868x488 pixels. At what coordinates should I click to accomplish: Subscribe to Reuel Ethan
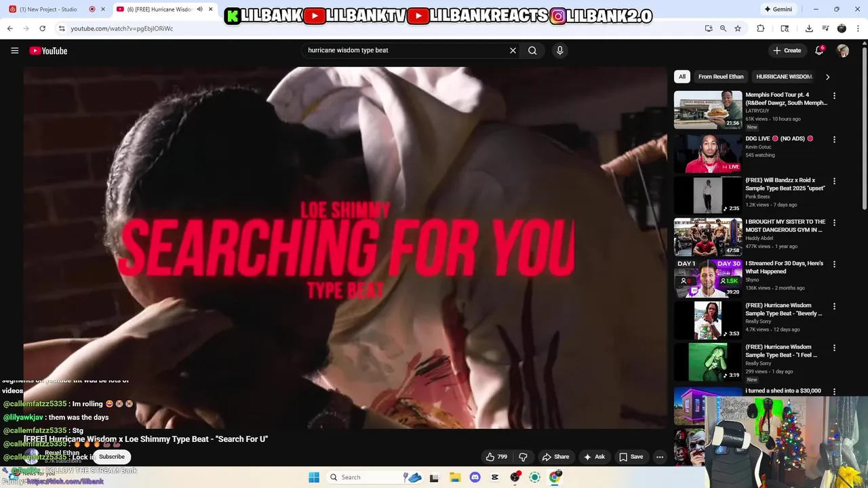(112, 457)
